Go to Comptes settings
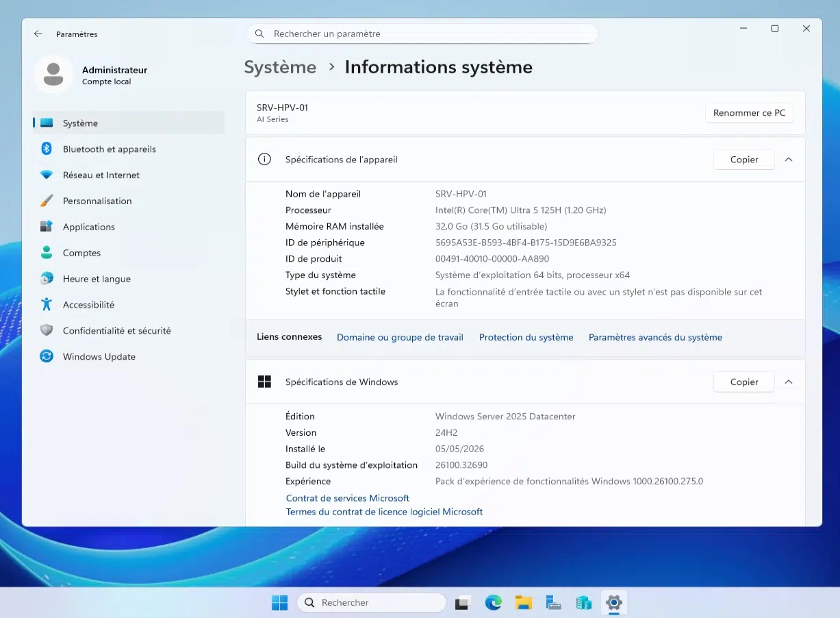 click(x=129, y=253)
